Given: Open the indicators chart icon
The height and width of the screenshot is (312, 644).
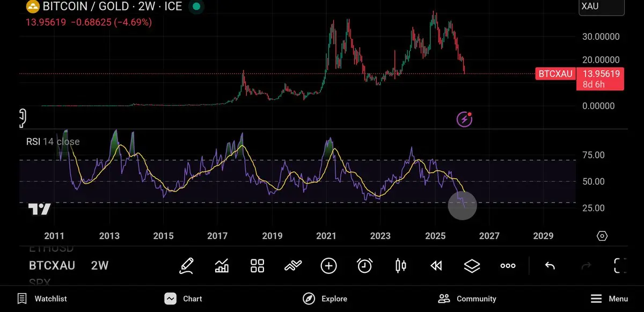Looking at the screenshot, I should (222, 266).
